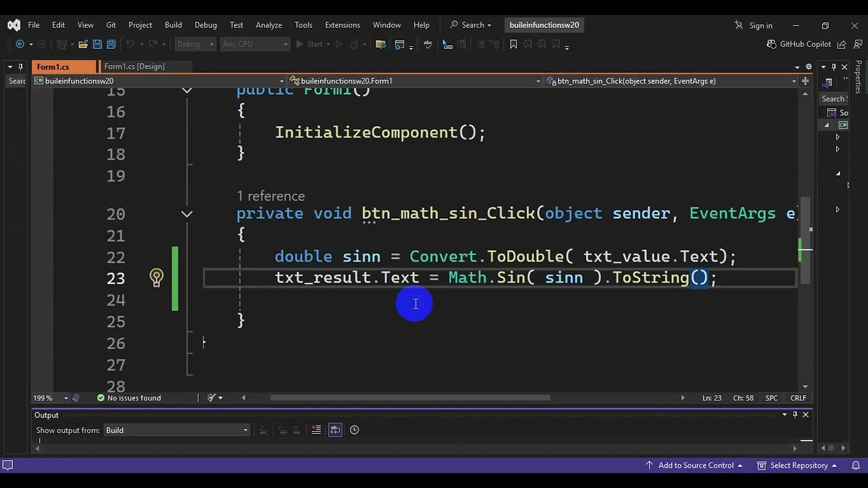The height and width of the screenshot is (488, 868).
Task: Click the Ch: 58 column indicator
Action: pyautogui.click(x=743, y=398)
